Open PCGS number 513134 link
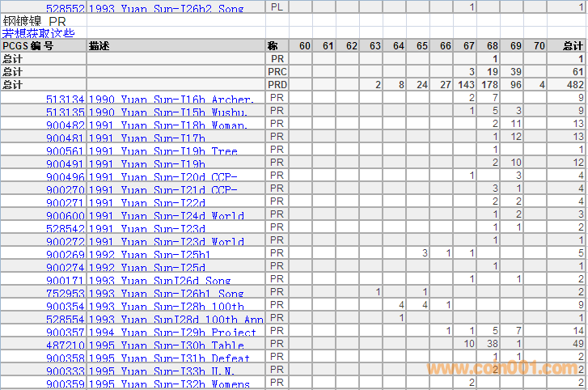 coord(66,100)
